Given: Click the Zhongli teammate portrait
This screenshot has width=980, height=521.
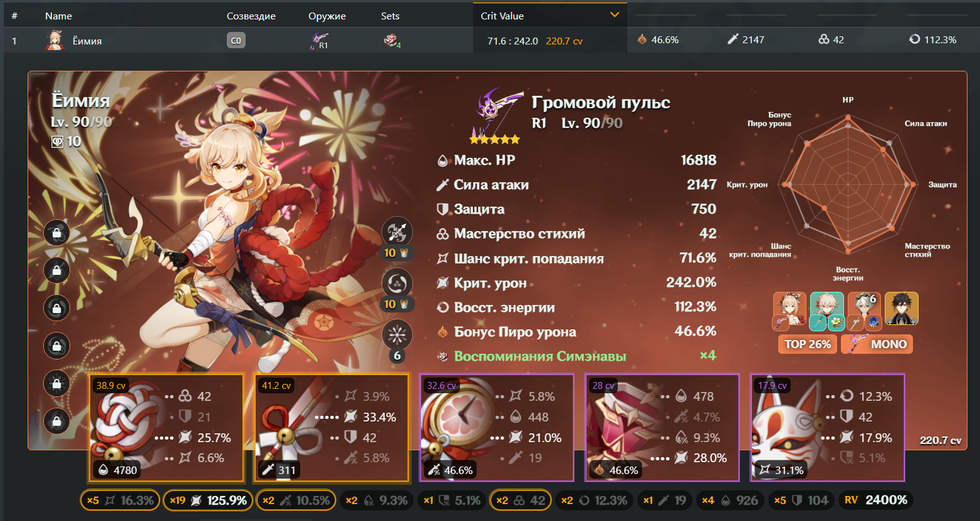Looking at the screenshot, I should point(902,308).
